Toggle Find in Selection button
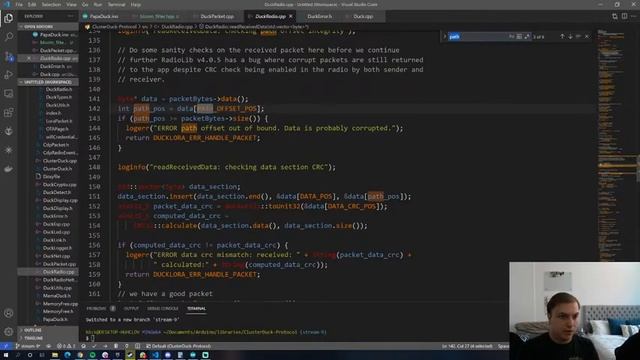Screen dimensions: 640x360 [578, 36]
